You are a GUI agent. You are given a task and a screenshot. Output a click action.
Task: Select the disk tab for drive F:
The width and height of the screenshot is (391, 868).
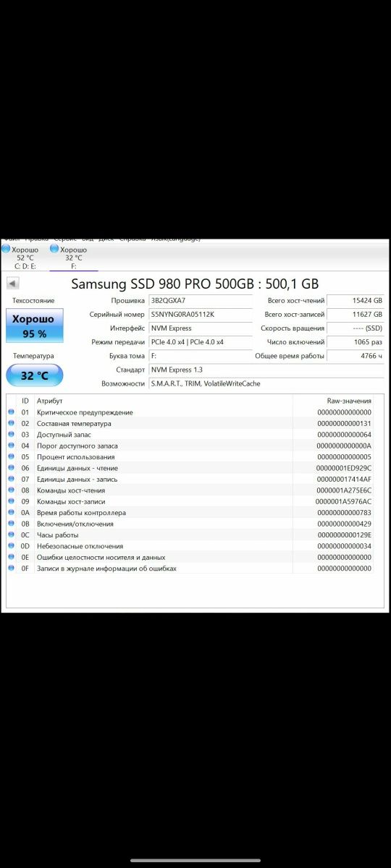[73, 258]
